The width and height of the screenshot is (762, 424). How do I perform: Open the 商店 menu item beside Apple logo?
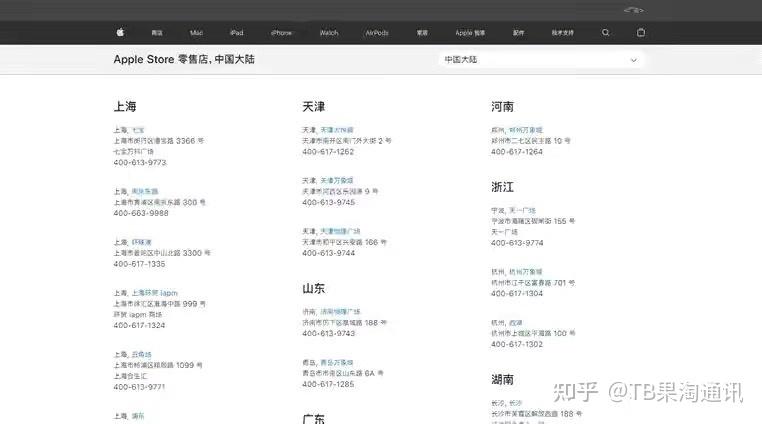coord(157,33)
